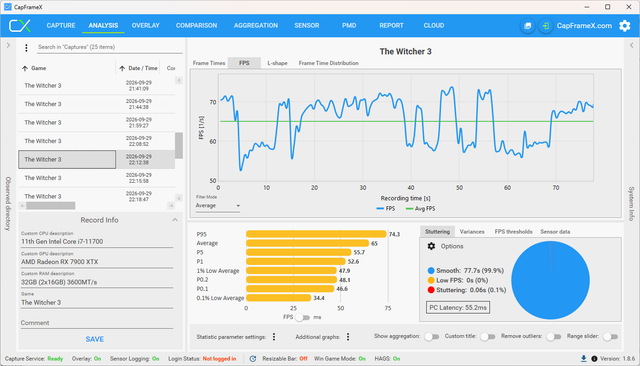The height and width of the screenshot is (366, 640).
Task: Select The Witcher 3 capture at 22:08:52
Action: pyautogui.click(x=97, y=141)
